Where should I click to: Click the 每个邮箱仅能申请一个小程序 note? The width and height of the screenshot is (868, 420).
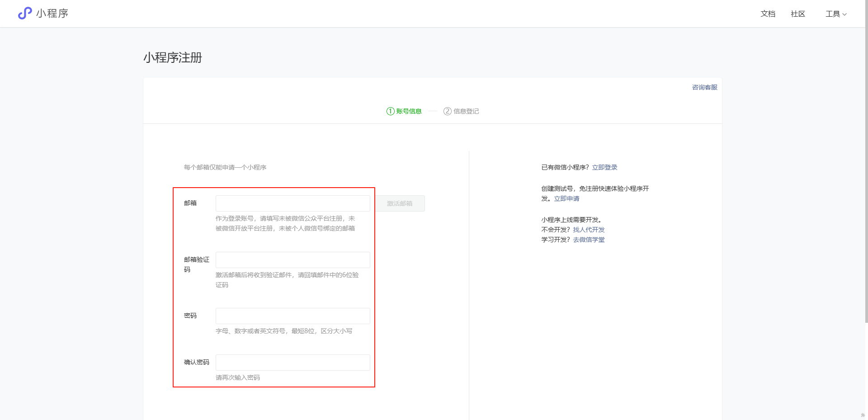coord(225,167)
